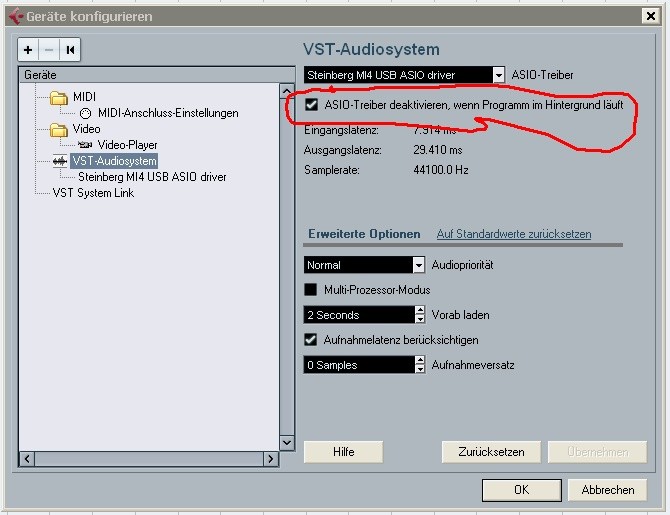Toggle Aufnahmelatenz berücksichtigen checkbox
This screenshot has height=515, width=670.
pos(311,340)
